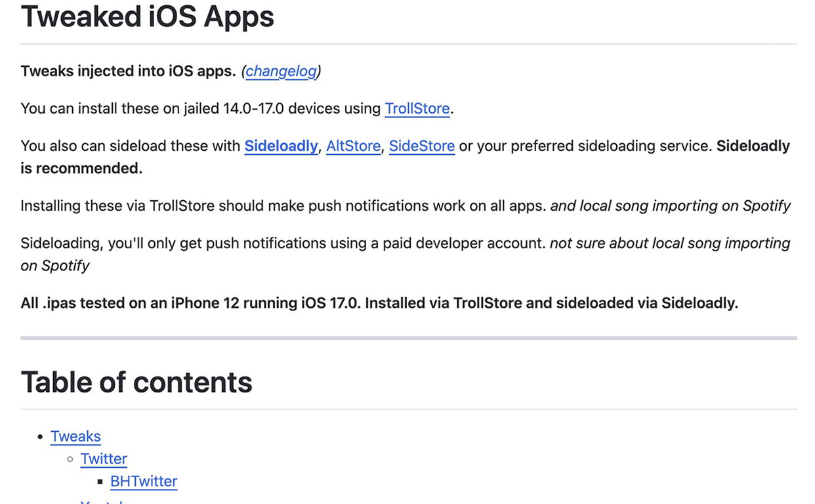This screenshot has height=504, width=815.
Task: Click the text 'not sure about local song importing'
Action: (x=670, y=243)
